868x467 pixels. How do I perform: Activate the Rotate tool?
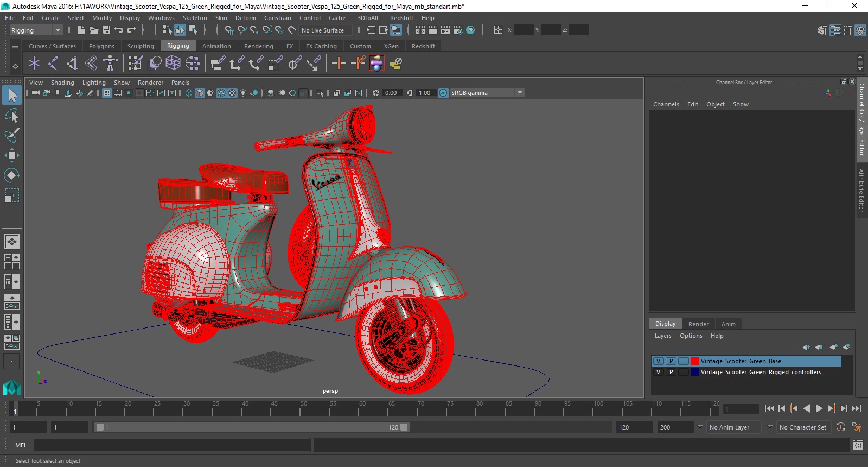(12, 175)
